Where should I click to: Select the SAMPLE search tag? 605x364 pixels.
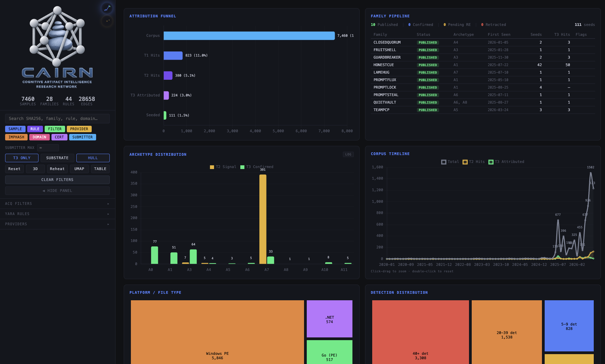15,129
